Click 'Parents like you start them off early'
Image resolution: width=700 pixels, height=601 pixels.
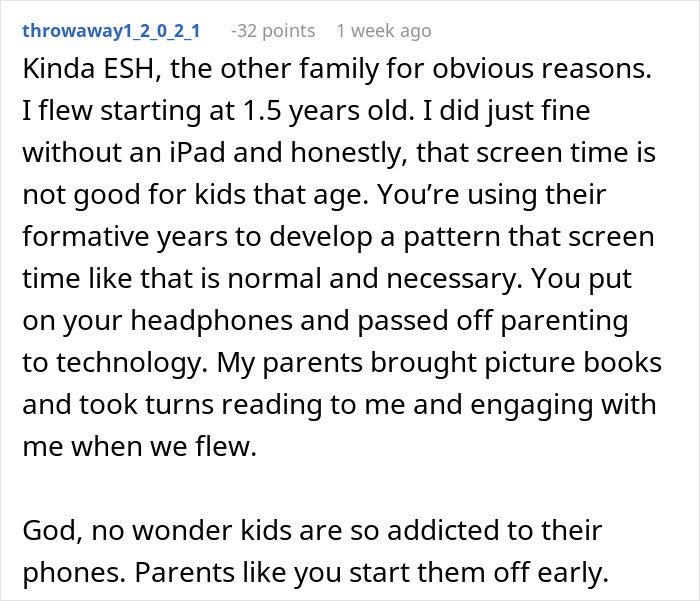(372, 573)
